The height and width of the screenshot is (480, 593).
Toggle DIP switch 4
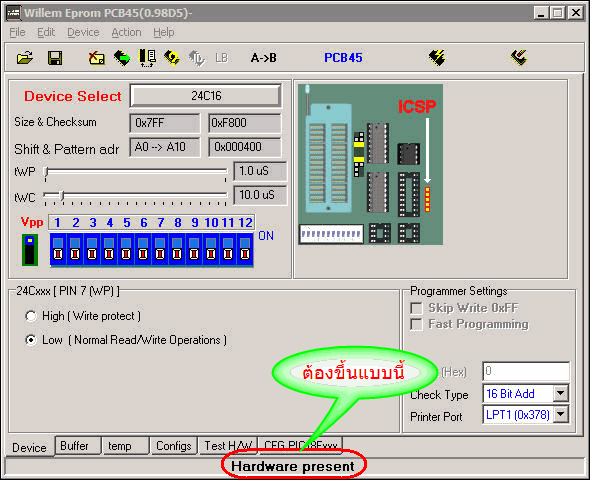click(x=109, y=249)
